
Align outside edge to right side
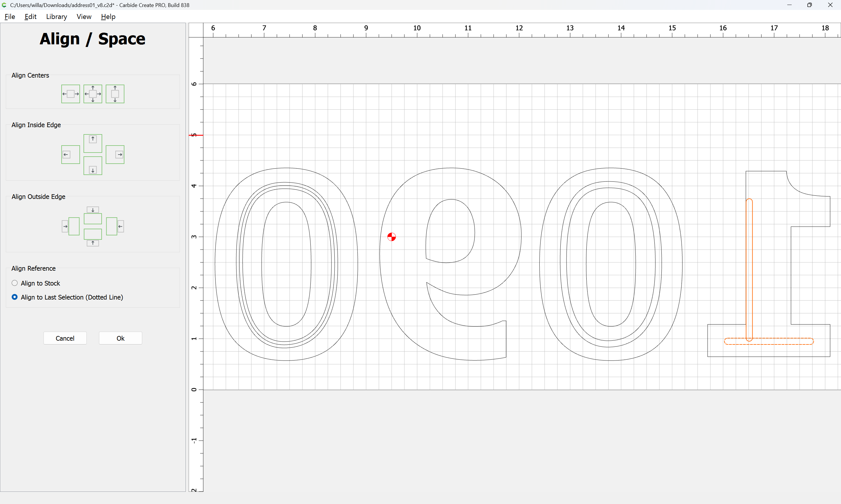click(x=115, y=226)
